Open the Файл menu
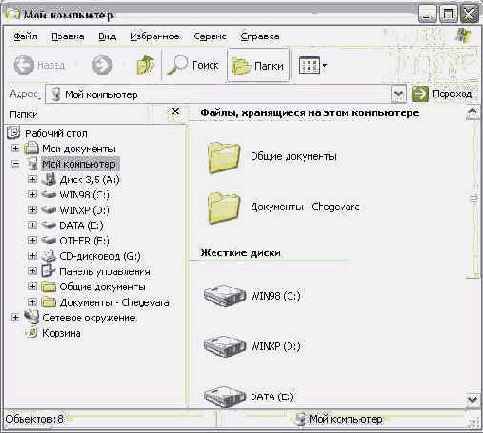483x433 pixels. tap(25, 36)
